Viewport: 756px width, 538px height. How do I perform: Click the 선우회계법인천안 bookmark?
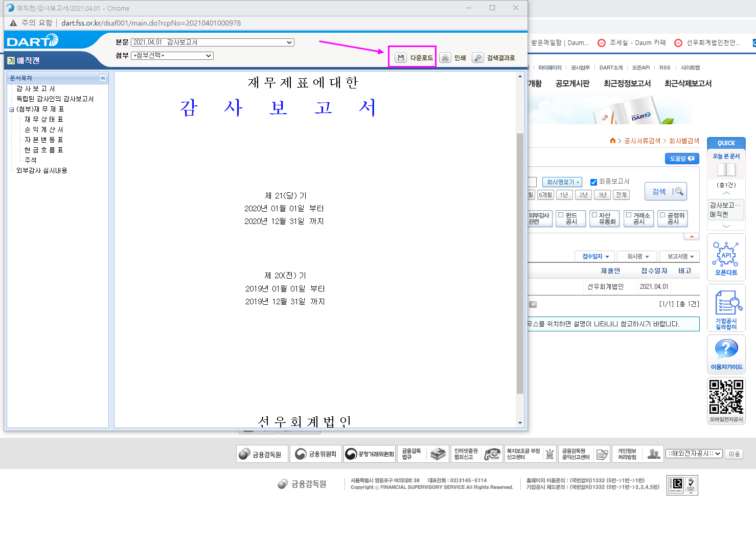[x=707, y=43]
